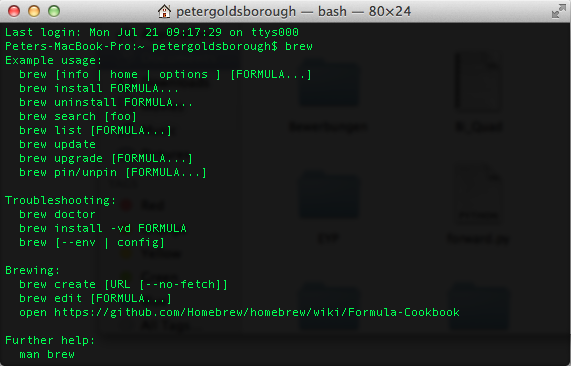Click the 'Last login' line
The width and height of the screenshot is (571, 366).
click(x=152, y=32)
